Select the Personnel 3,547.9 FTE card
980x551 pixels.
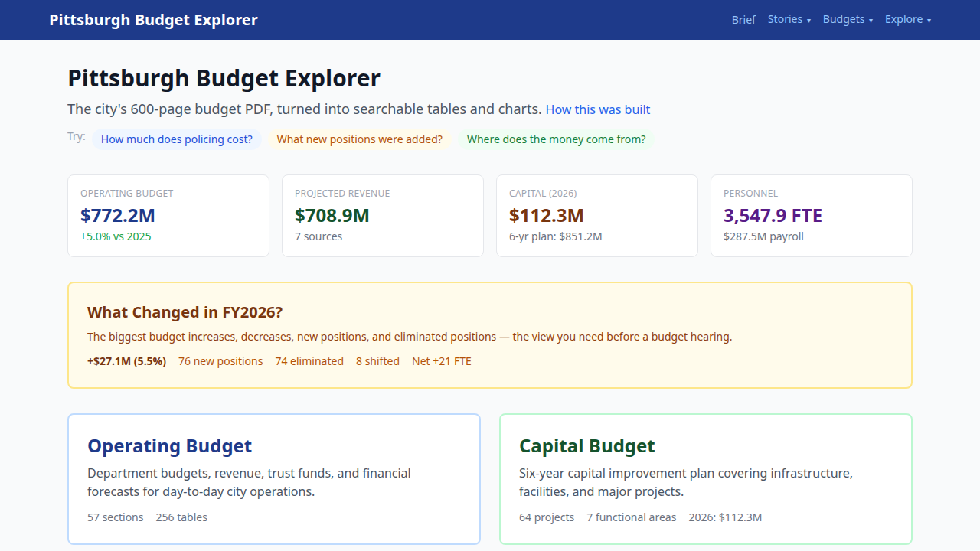tap(812, 215)
